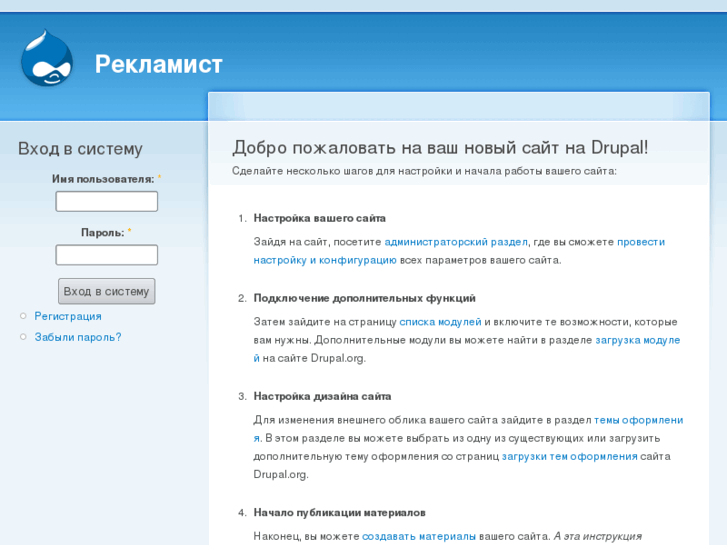Click the Настройка вашего сайта heading
The height and width of the screenshot is (545, 727).
[319, 218]
